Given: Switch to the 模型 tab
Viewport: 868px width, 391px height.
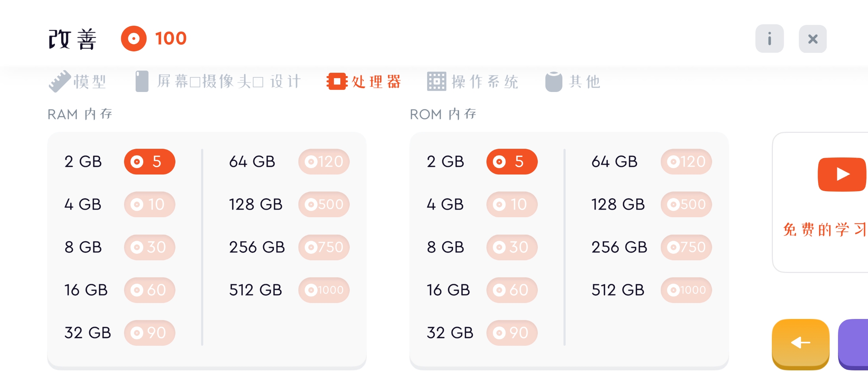Looking at the screenshot, I should [78, 81].
